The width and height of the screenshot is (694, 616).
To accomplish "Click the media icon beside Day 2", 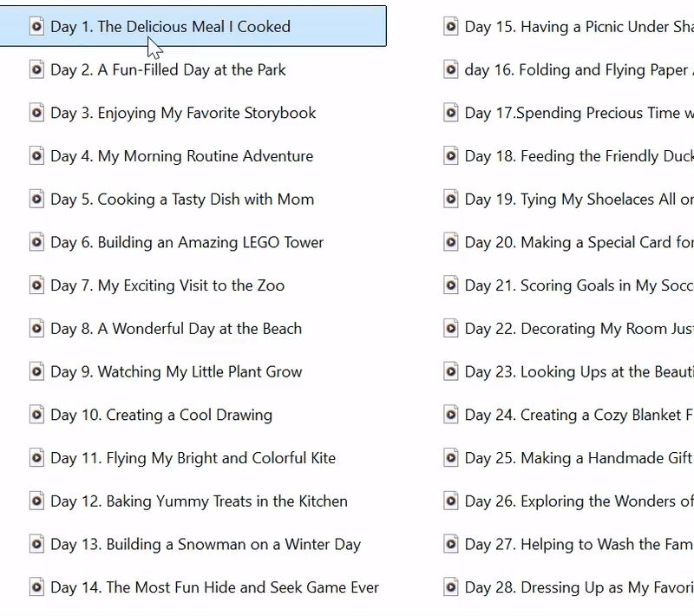I will point(36,69).
